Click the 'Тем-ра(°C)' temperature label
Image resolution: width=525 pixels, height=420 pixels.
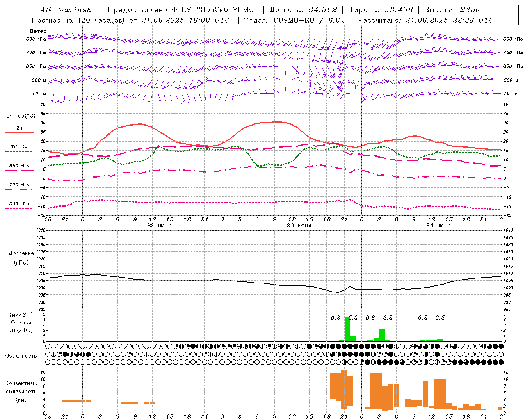pyautogui.click(x=19, y=116)
